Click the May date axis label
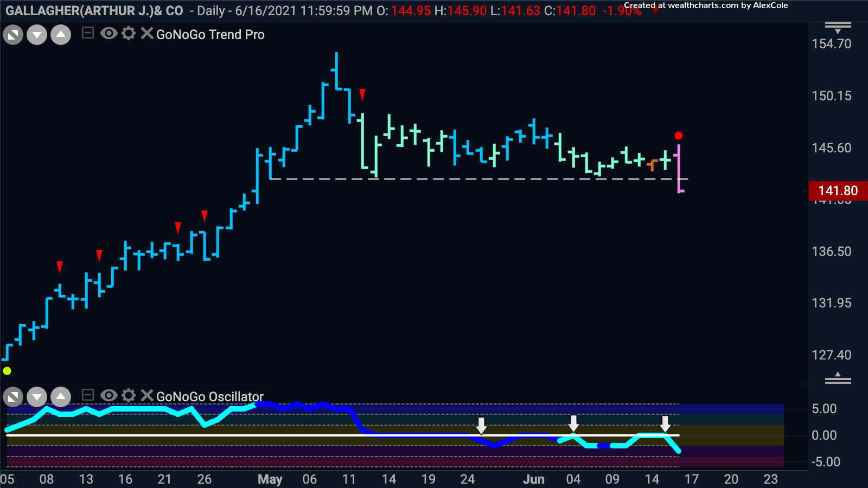Viewport: 868px width, 488px height. 270,479
